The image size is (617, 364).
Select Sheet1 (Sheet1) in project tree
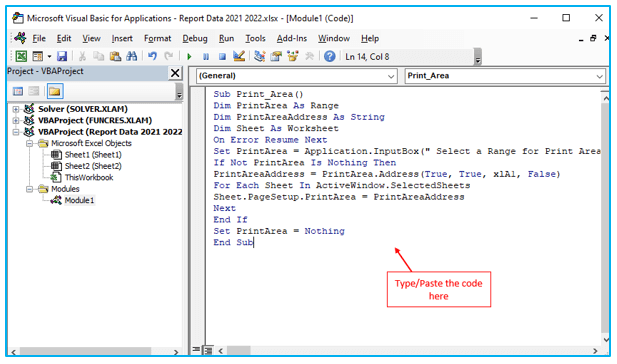click(93, 155)
